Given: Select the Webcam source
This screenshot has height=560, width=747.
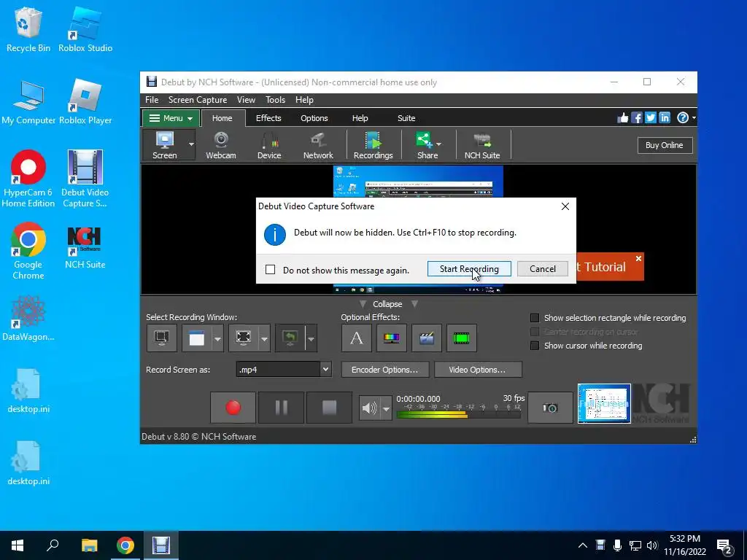Looking at the screenshot, I should [220, 145].
